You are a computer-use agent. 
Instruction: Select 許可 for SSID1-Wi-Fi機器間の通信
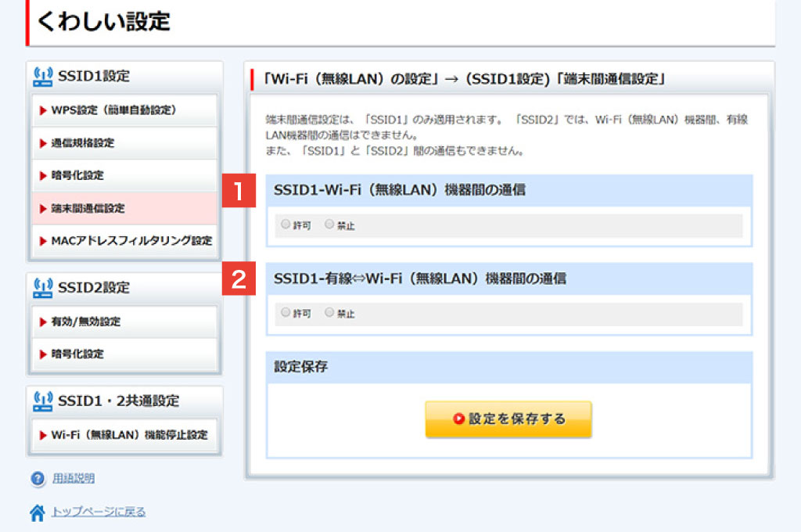286,225
